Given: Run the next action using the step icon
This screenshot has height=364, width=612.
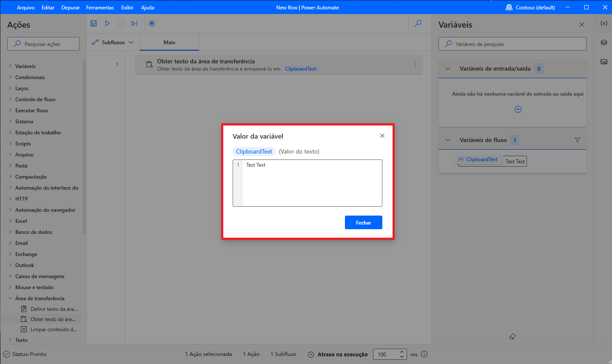Looking at the screenshot, I should coord(134,23).
